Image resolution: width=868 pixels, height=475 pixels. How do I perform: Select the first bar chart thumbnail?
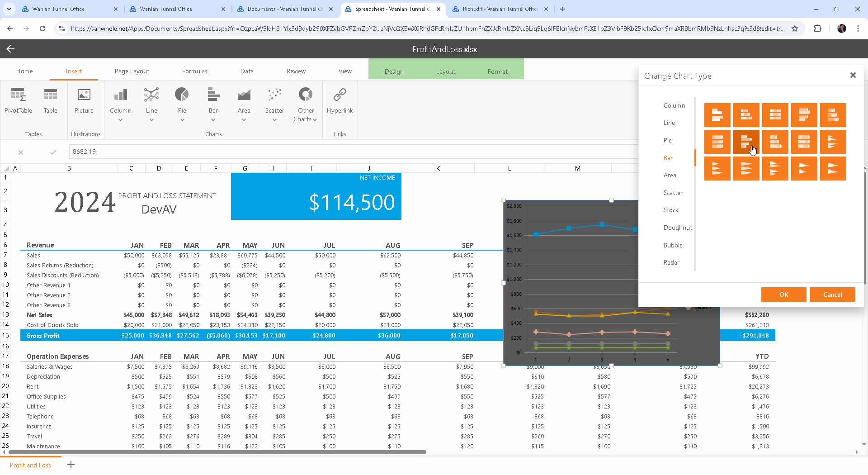pos(717,115)
